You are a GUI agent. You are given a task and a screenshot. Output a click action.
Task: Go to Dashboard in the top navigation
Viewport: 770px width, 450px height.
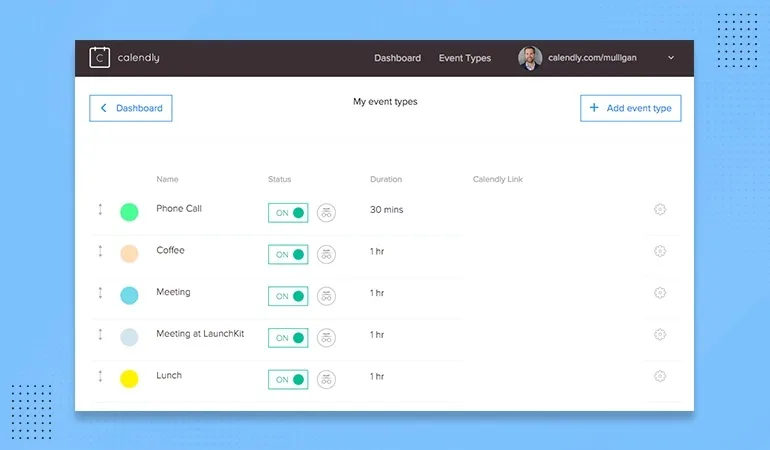[x=397, y=58]
